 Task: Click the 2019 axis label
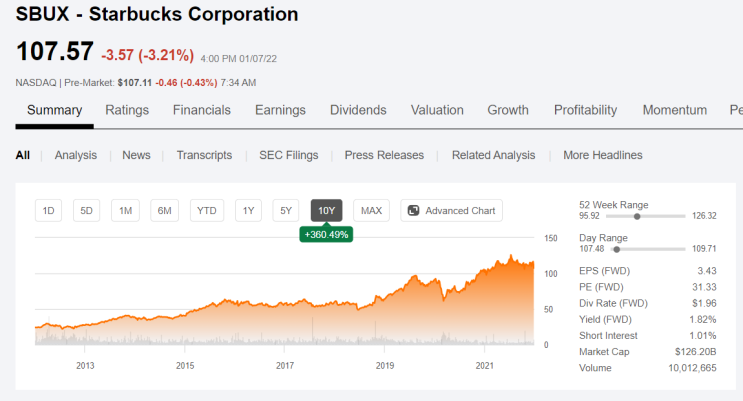pos(385,365)
